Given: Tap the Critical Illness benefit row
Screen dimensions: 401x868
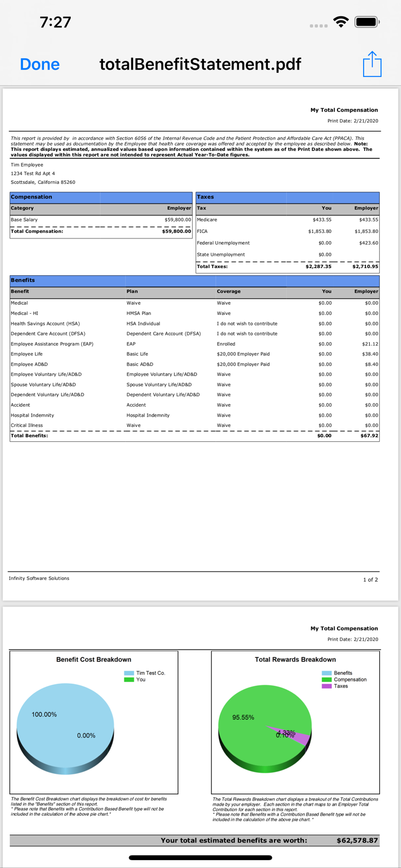Looking at the screenshot, I should click(195, 425).
